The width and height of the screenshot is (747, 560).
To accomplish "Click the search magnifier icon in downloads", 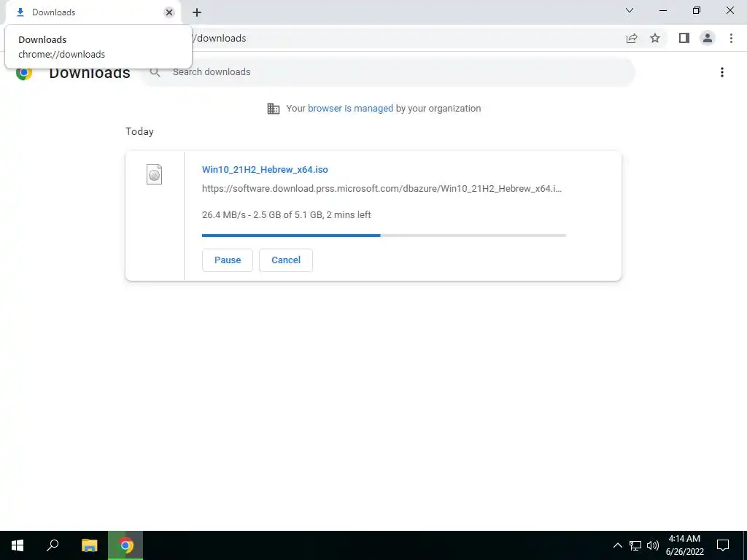I will tap(155, 72).
